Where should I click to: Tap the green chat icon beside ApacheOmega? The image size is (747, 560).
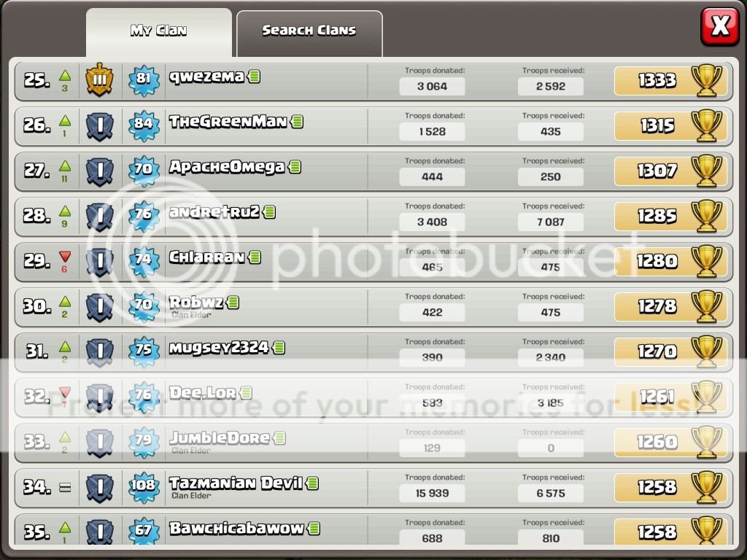coord(295,167)
